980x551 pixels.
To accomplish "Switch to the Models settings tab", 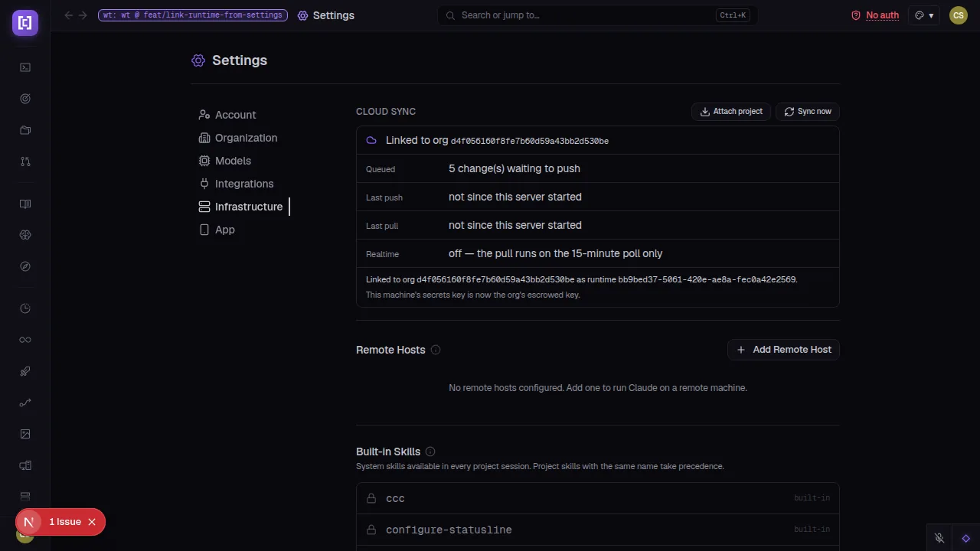I will [225, 161].
